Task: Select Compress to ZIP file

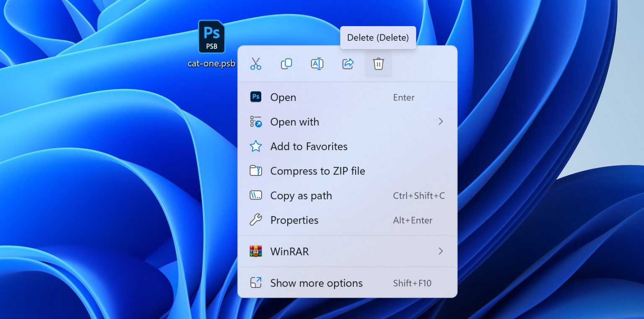Action: coord(318,171)
